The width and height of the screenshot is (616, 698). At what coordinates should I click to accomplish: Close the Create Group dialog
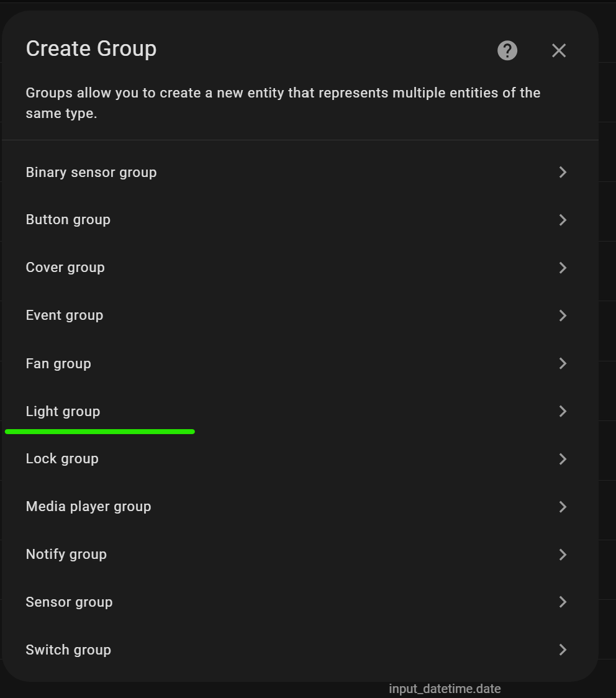(x=558, y=50)
